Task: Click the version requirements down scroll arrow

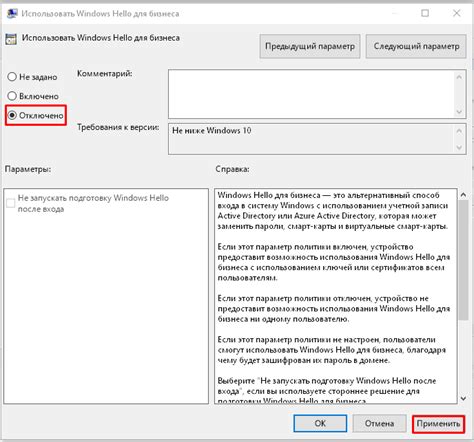Action: point(459,147)
